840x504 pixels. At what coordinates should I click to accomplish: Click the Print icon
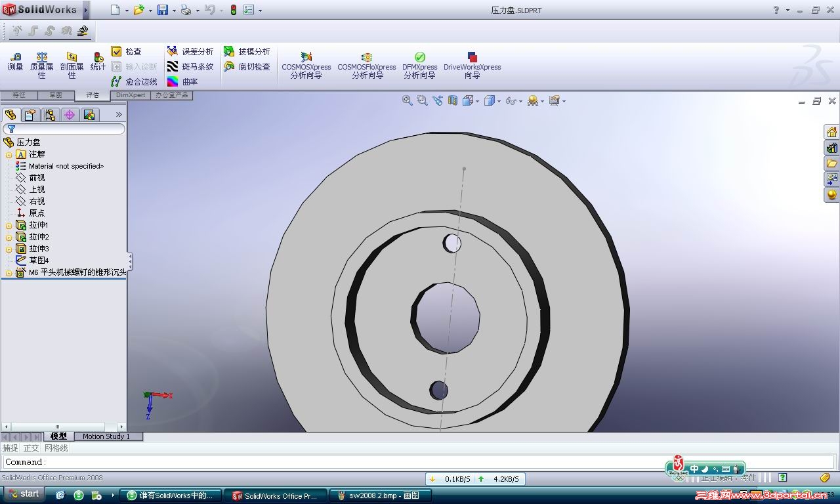click(x=186, y=10)
